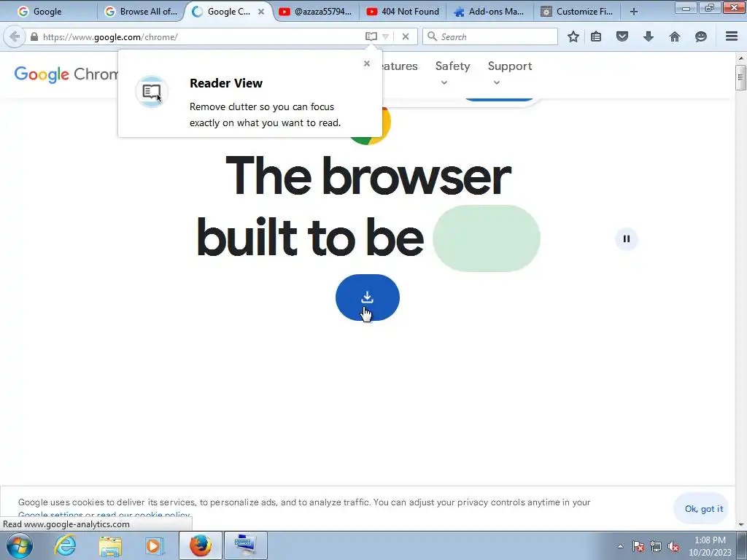Open the Windows Start menu
Image resolution: width=747 pixels, height=560 pixels.
click(20, 545)
